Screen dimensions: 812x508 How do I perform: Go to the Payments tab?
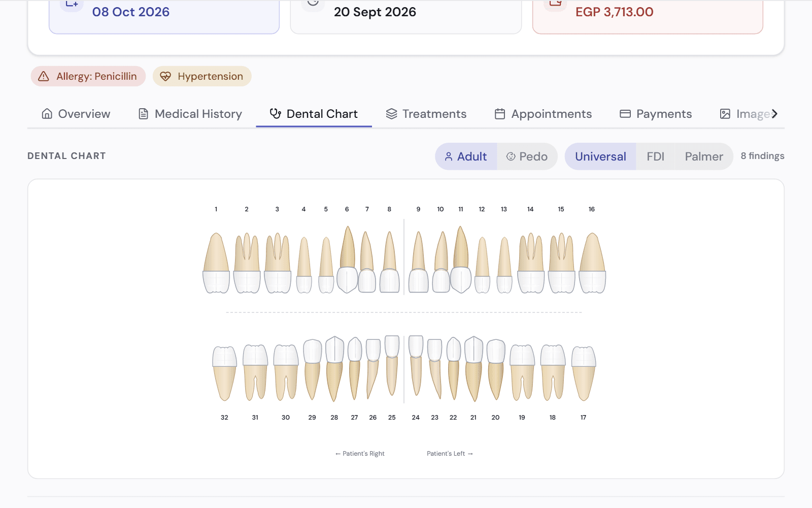tap(656, 114)
